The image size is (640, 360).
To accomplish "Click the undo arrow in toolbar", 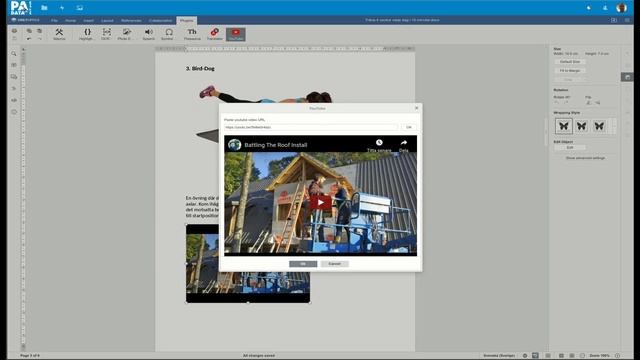I will (29, 39).
